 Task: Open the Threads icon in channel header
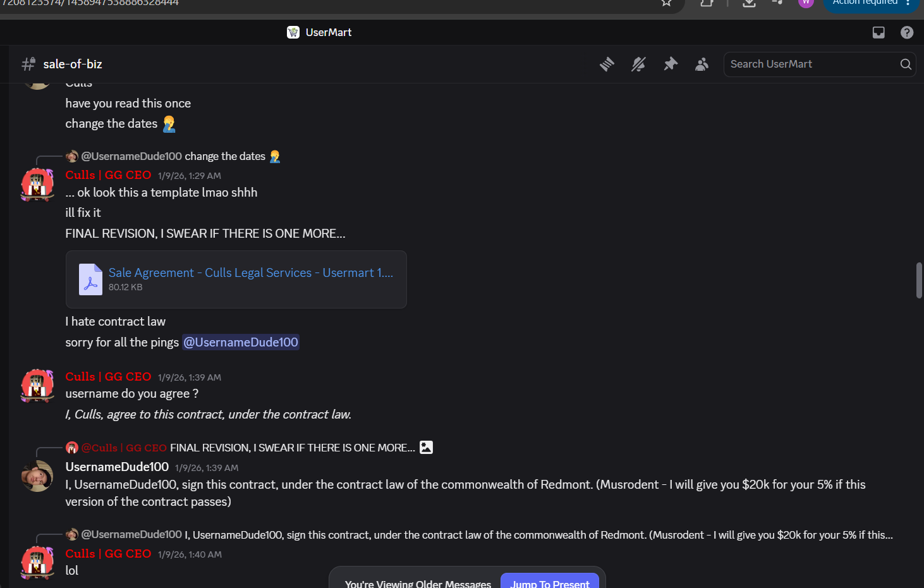coord(607,64)
